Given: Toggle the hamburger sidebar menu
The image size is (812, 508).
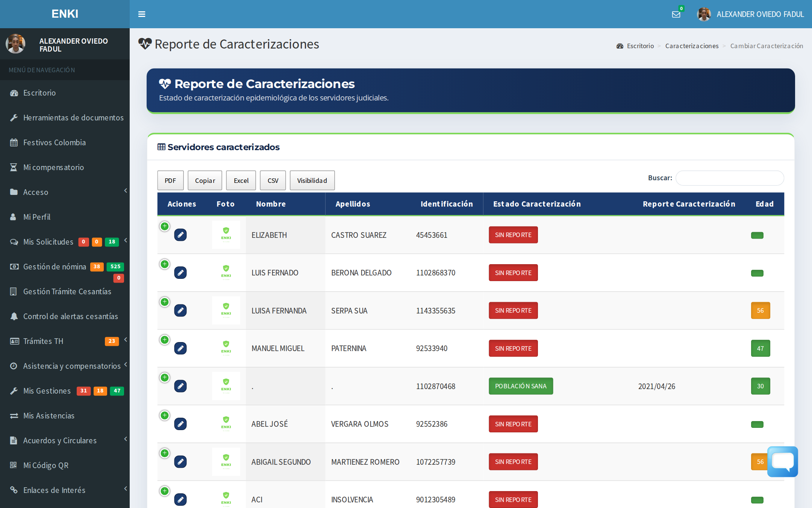Looking at the screenshot, I should [x=142, y=14].
